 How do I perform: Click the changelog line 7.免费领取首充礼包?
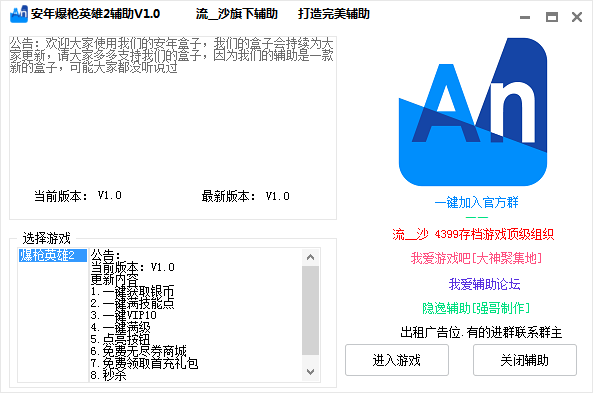click(x=144, y=363)
